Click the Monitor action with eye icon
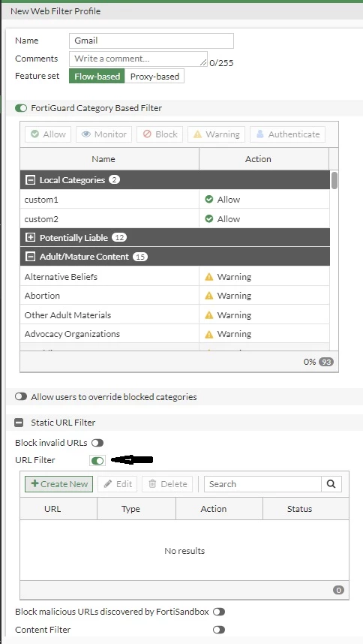363x644 pixels. 103,134
